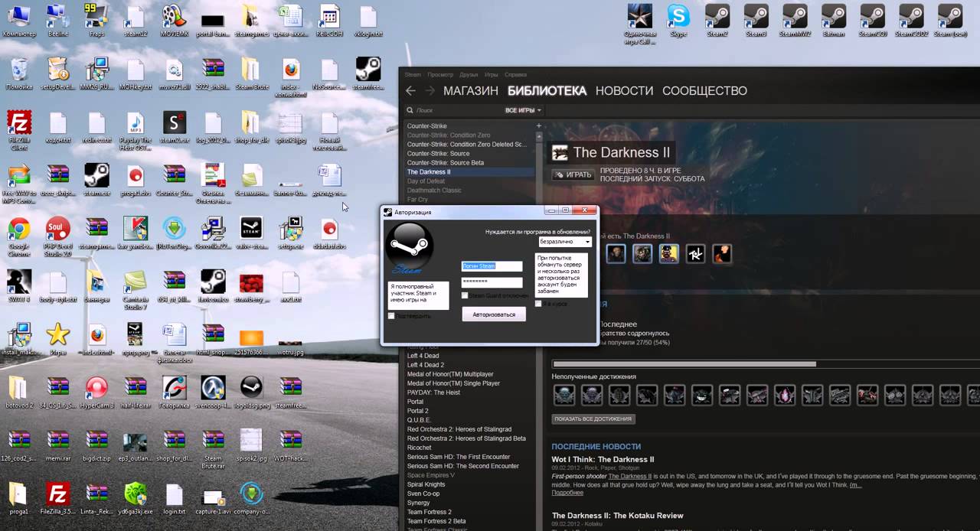Image resolution: width=980 pixels, height=531 pixels.
Task: Open 'Wot I Think: The Darkness II' news link
Action: [x=603, y=460]
